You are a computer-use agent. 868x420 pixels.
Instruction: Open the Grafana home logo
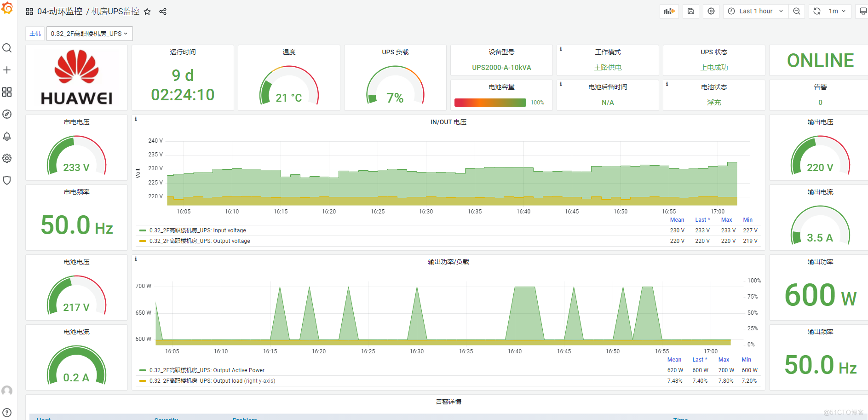click(7, 8)
